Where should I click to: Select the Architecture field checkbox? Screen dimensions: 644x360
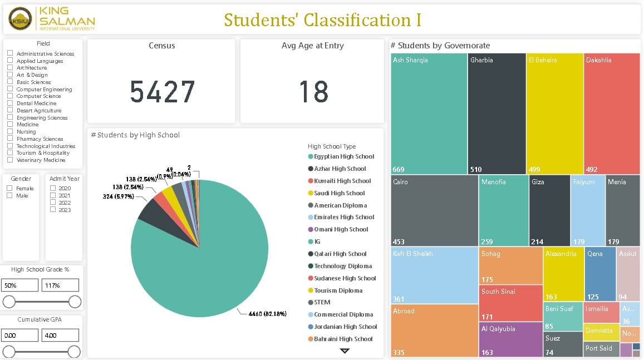click(10, 67)
